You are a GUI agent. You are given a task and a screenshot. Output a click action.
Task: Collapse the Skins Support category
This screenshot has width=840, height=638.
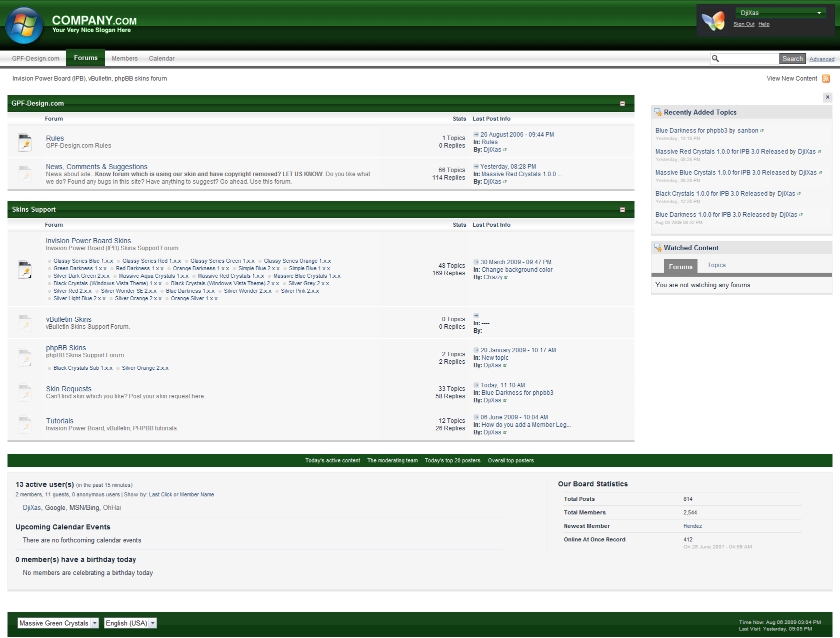pos(622,210)
